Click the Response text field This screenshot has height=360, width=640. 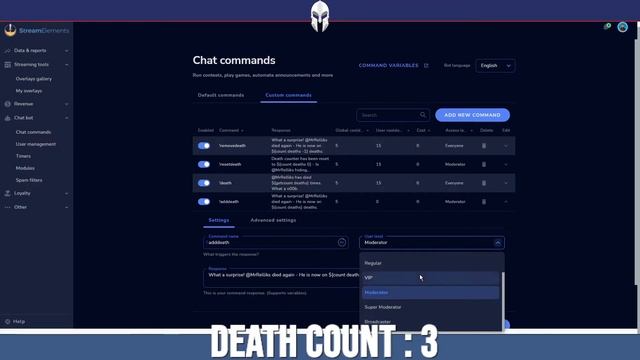click(x=281, y=278)
